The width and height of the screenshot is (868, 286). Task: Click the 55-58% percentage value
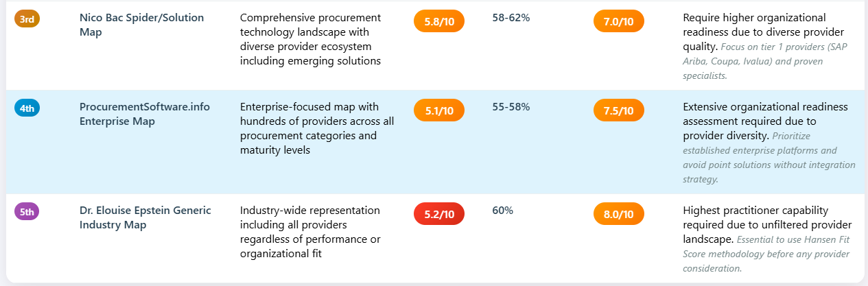[x=511, y=106]
